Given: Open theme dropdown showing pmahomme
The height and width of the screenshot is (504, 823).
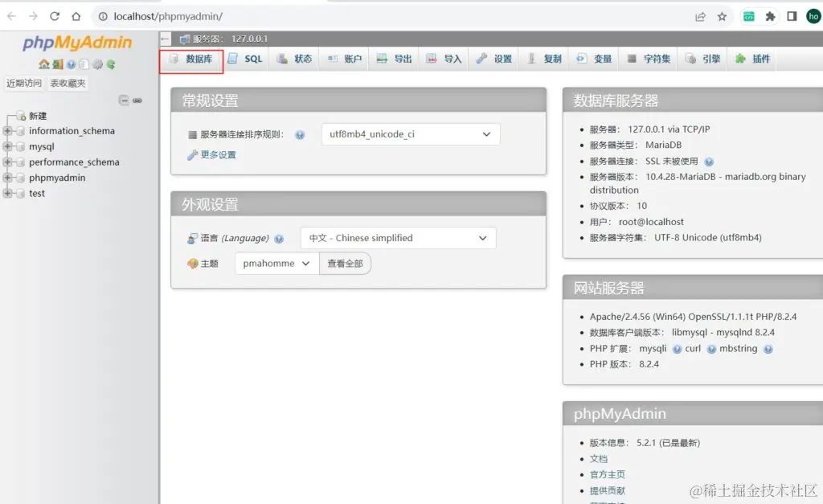Looking at the screenshot, I should [276, 264].
